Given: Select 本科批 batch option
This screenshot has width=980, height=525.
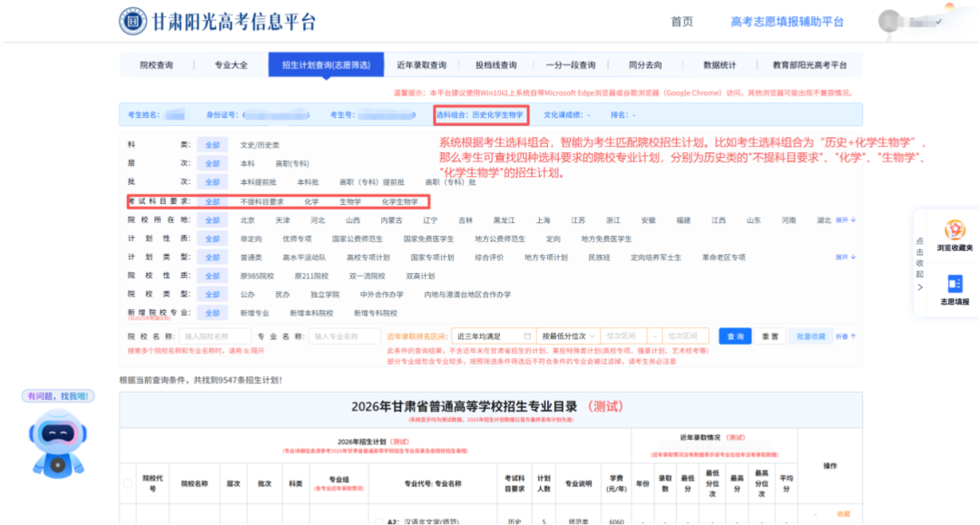Looking at the screenshot, I should click(308, 182).
